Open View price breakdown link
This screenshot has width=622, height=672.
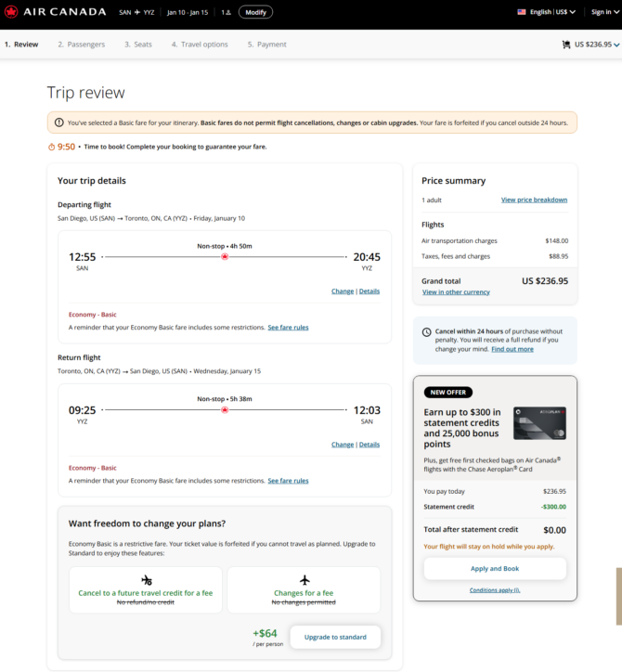tap(534, 200)
